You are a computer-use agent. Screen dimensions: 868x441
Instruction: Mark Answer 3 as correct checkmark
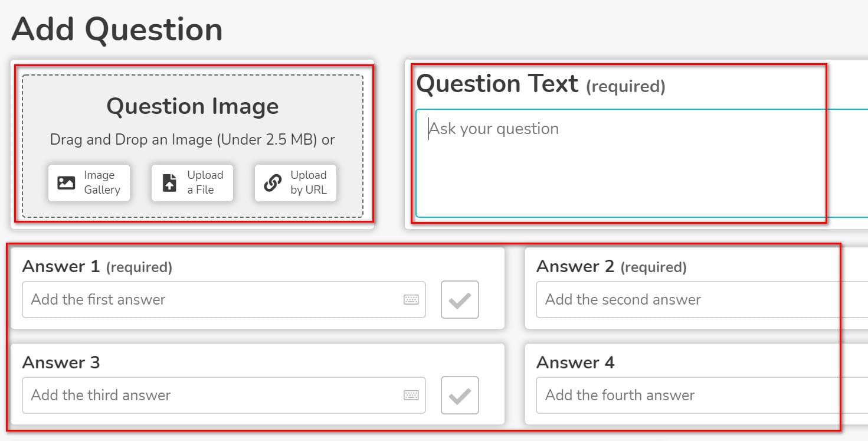(x=460, y=396)
